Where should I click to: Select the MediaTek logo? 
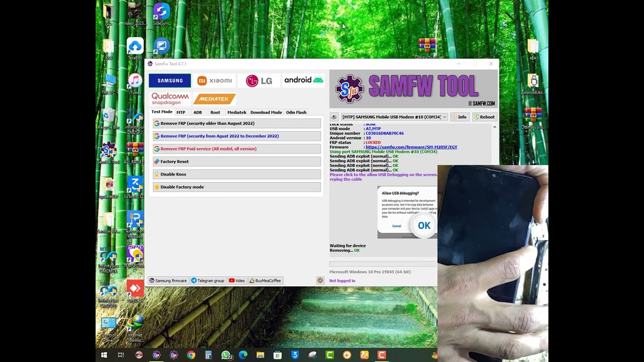[214, 99]
